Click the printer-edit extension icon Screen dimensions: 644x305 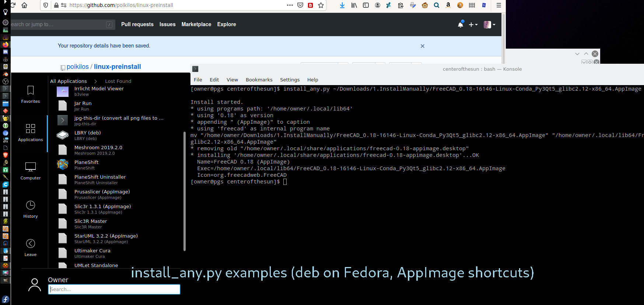tap(413, 5)
